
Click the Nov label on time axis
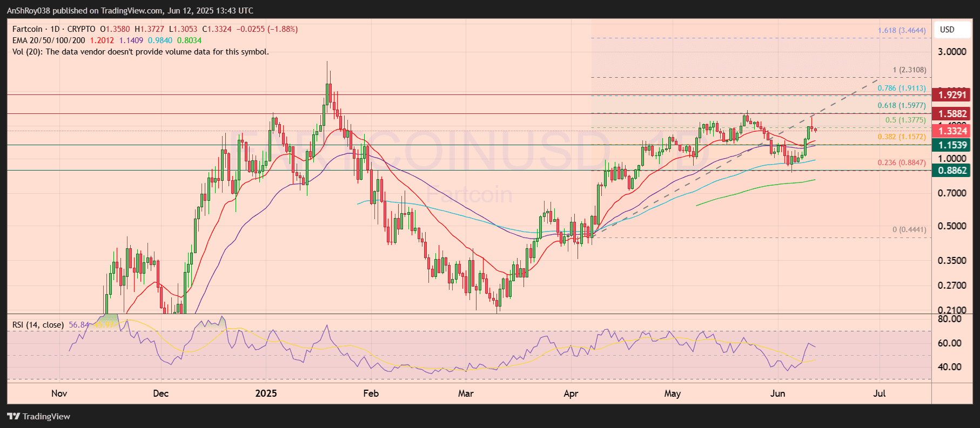coord(59,393)
